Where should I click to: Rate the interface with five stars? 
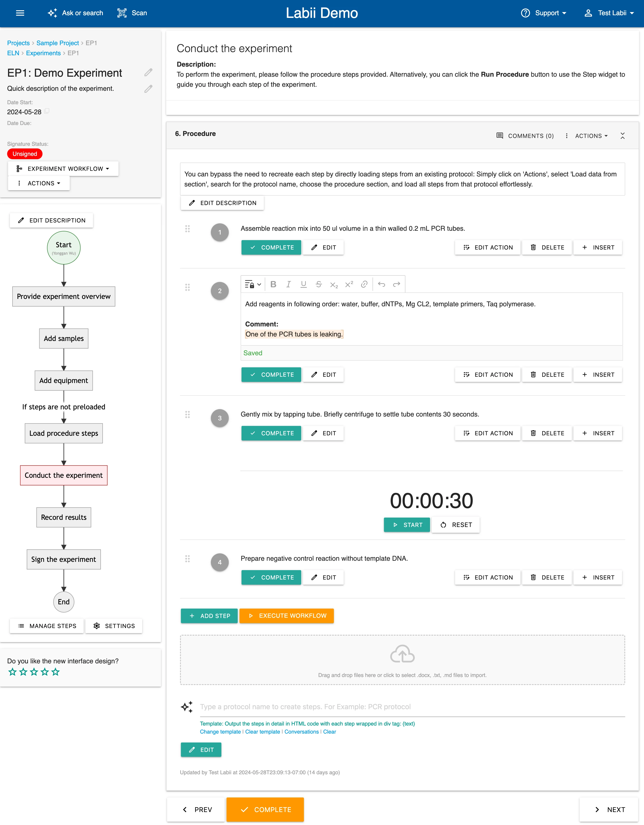[55, 672]
